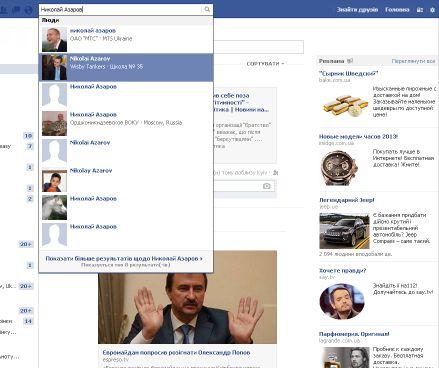Image resolution: width=439 pixels, height=368 pixels.
Task: Click the Реклама heading text
Action: point(331,61)
